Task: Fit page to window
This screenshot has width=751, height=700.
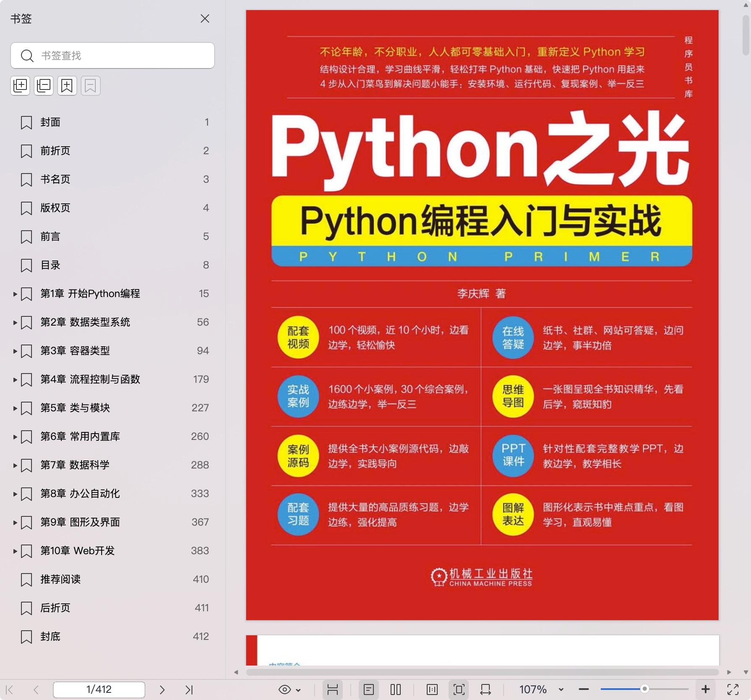Action: point(459,689)
